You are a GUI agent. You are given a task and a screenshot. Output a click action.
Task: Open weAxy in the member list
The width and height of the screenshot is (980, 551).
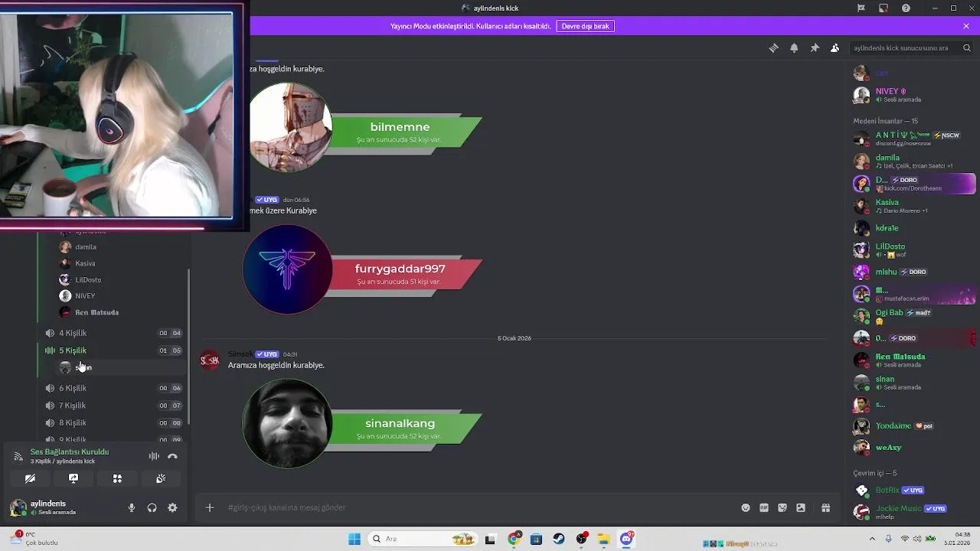(x=913, y=448)
